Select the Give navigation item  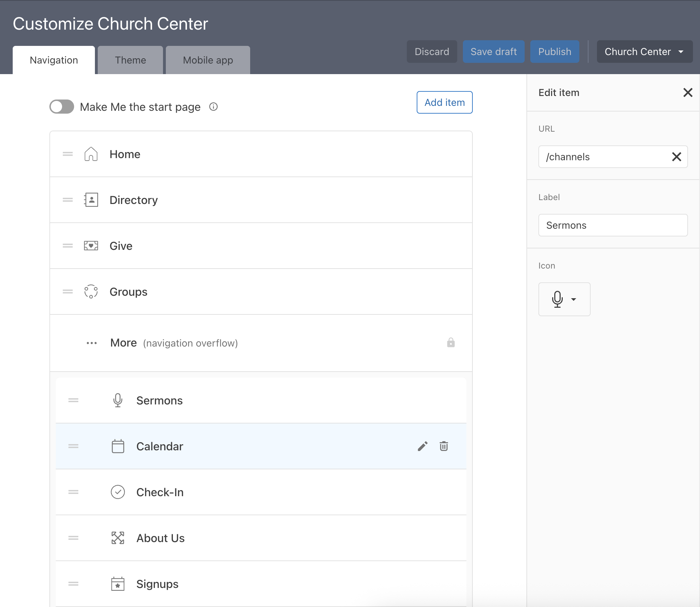coord(261,246)
